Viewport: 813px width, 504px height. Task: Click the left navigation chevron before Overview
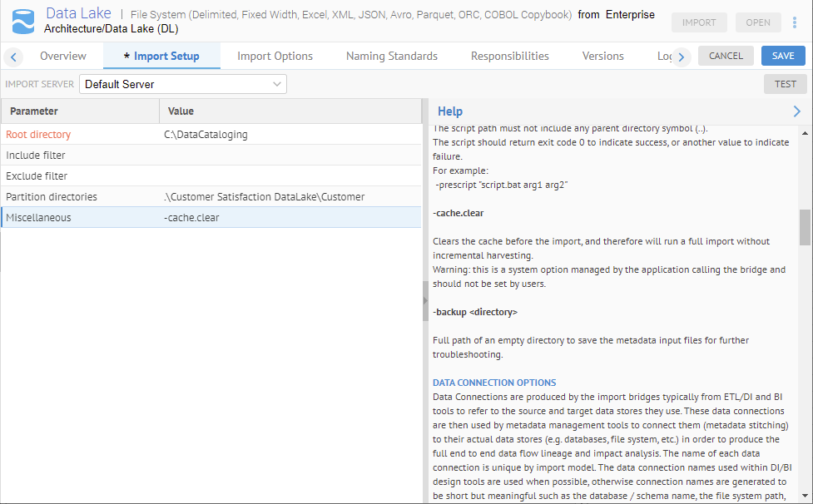(x=13, y=56)
